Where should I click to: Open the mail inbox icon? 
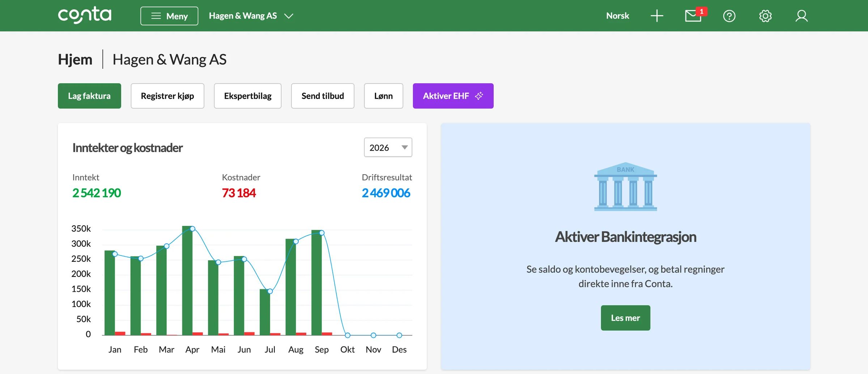(693, 16)
